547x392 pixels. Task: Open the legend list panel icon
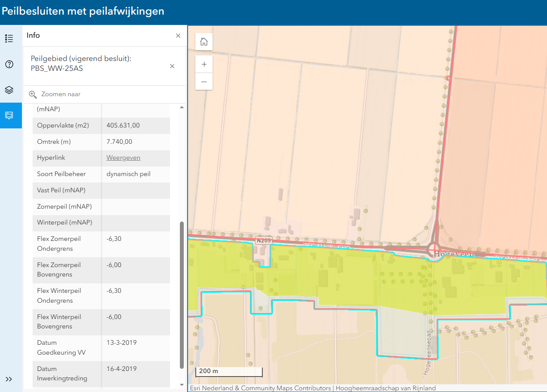click(x=9, y=38)
